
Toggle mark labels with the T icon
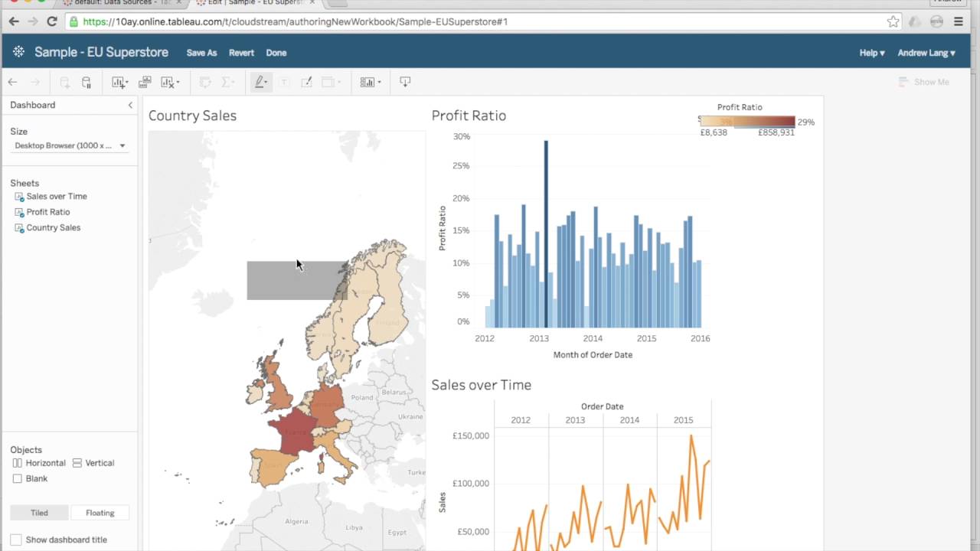[x=284, y=82]
